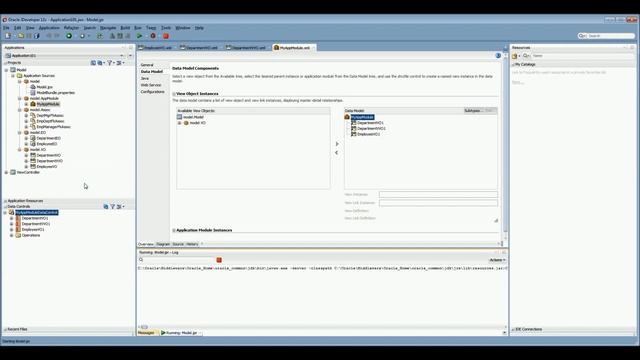The image size is (640, 360).
Task: Click the Resources panel Name search field
Action: point(582,56)
